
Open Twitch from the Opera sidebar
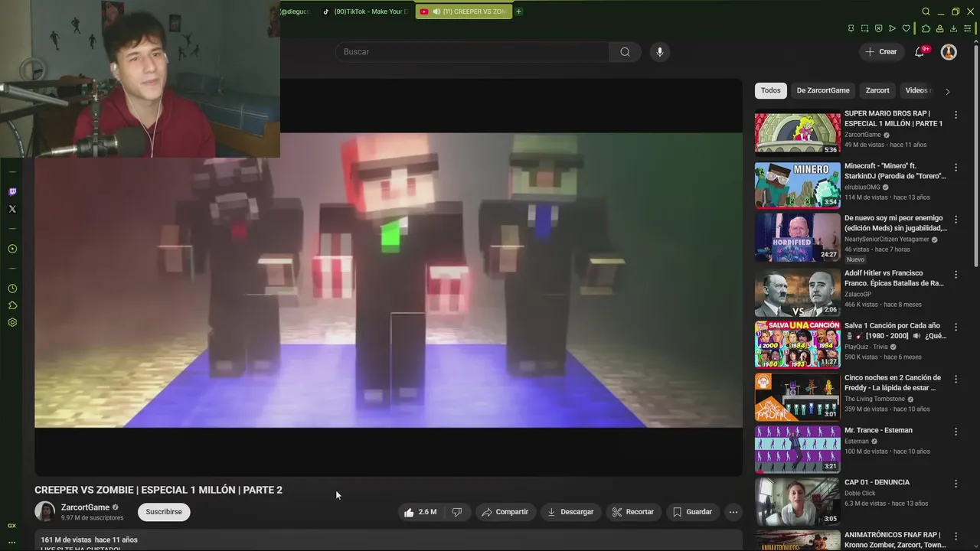12,192
